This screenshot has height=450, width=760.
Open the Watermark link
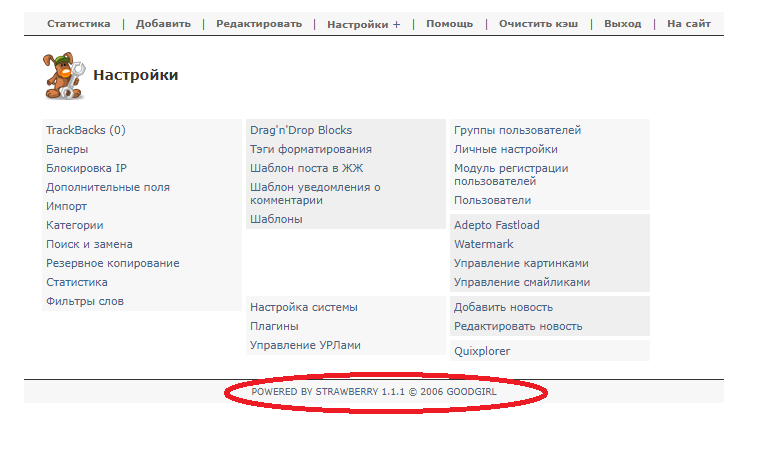click(484, 244)
